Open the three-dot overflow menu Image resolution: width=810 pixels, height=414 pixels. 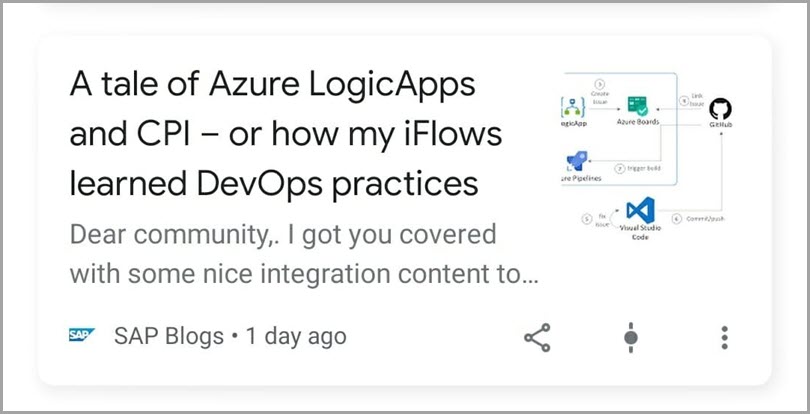(x=724, y=338)
